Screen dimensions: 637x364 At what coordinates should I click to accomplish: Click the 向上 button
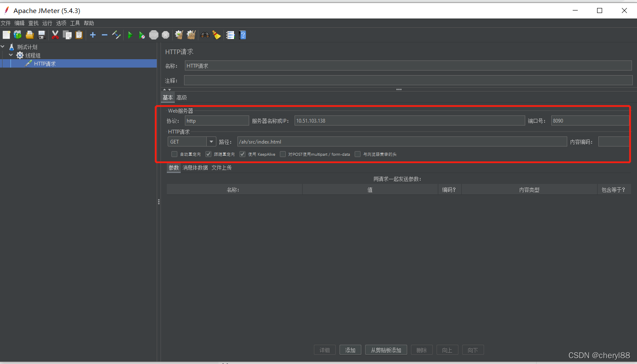point(447,350)
